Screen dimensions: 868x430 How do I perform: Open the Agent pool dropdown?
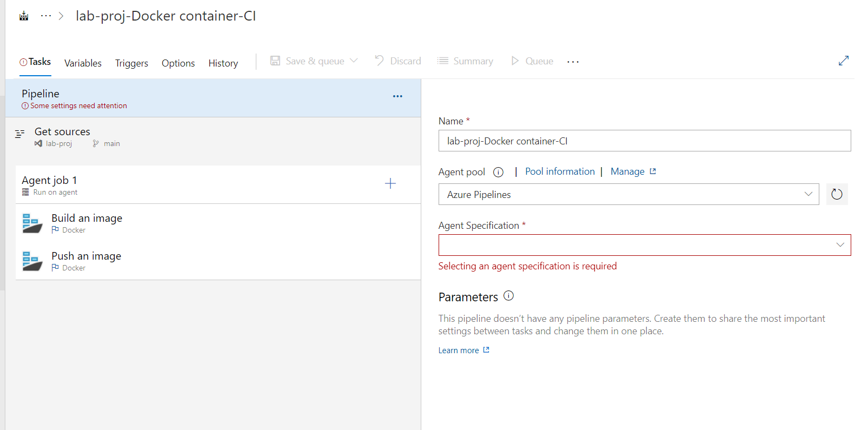tap(629, 194)
